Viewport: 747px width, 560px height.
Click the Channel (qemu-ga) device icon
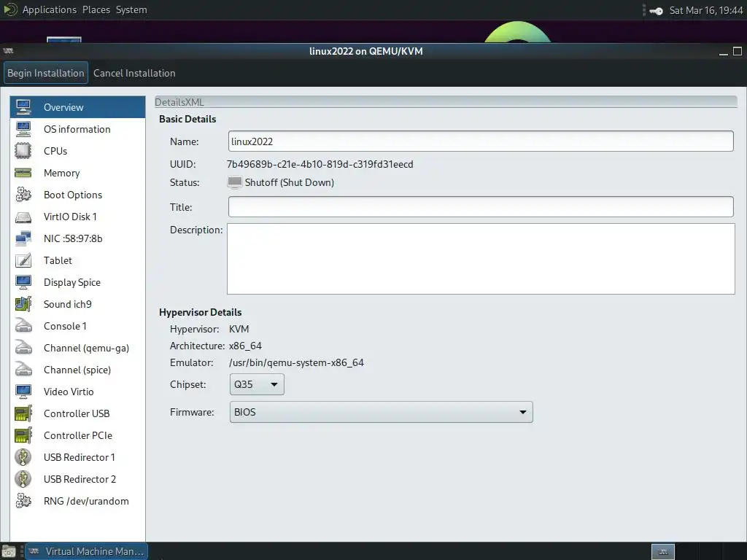tap(23, 348)
